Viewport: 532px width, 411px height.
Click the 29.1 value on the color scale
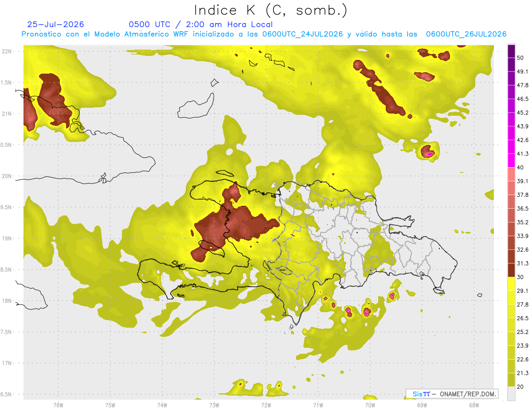[522, 291]
